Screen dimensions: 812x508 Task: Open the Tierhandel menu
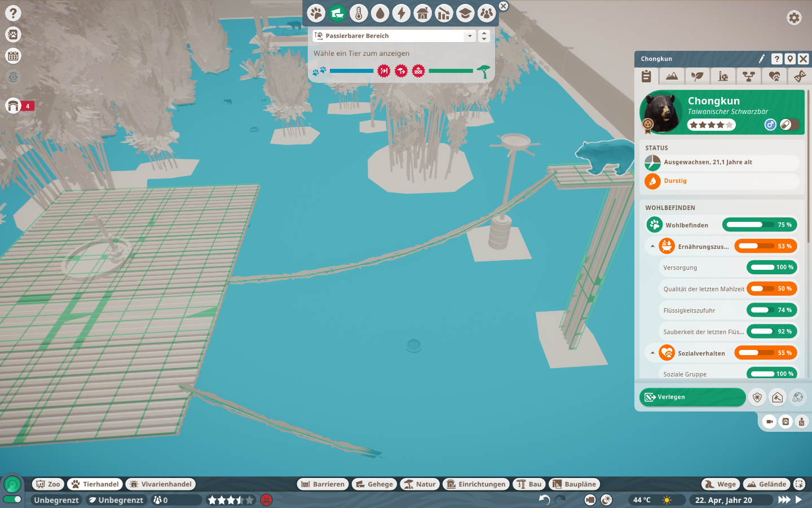click(95, 484)
